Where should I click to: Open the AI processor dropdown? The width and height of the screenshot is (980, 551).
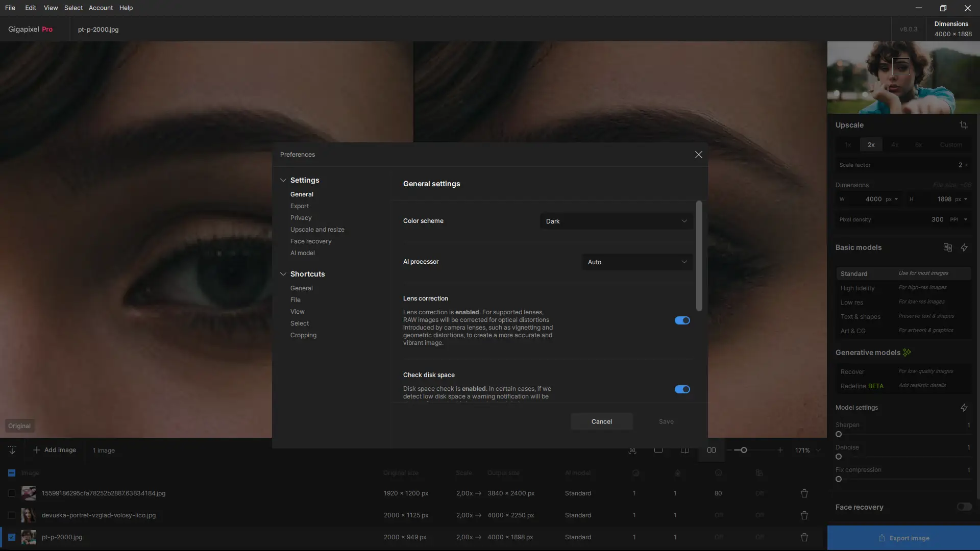[637, 262]
